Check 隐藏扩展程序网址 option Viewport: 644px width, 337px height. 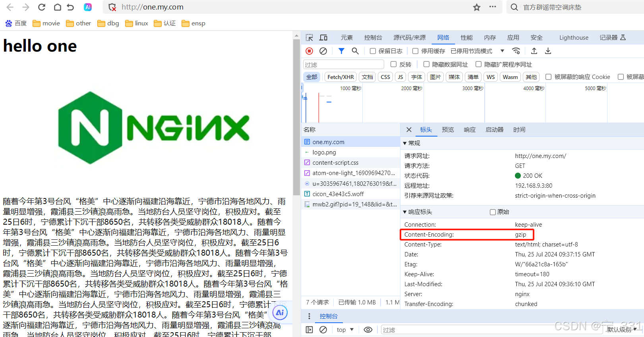[x=478, y=64]
